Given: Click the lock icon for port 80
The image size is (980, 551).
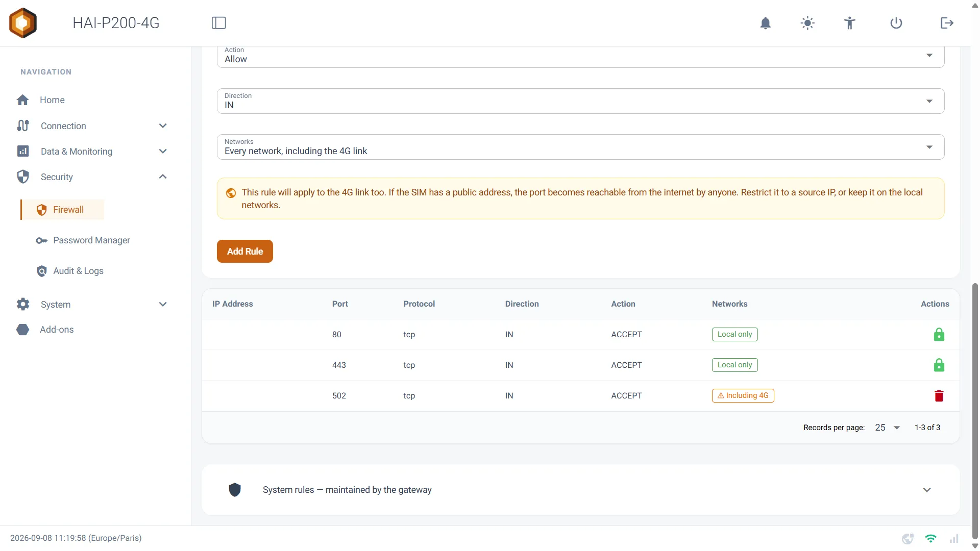Looking at the screenshot, I should point(939,335).
